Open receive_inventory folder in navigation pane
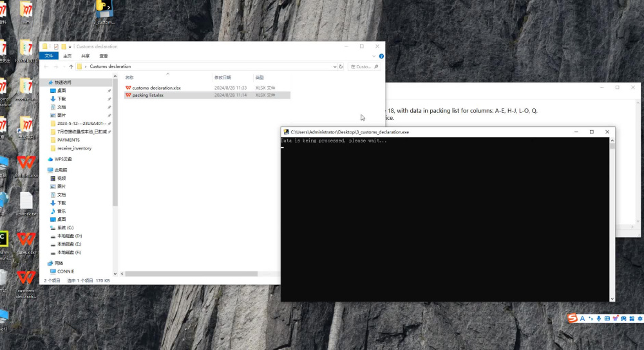Image resolution: width=644 pixels, height=350 pixels. 74,148
